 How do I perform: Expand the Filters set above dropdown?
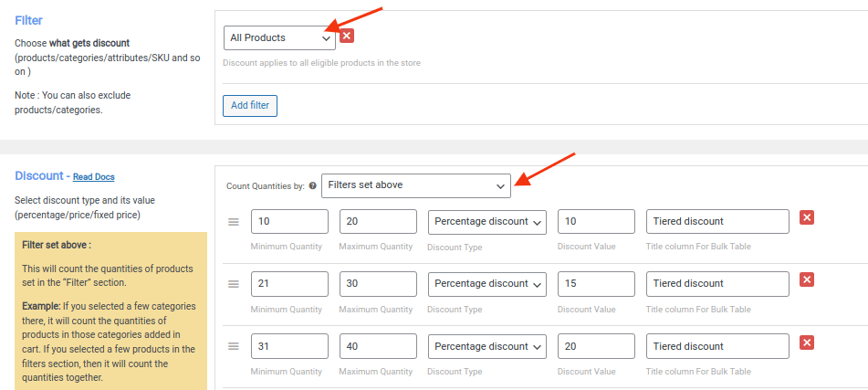pyautogui.click(x=415, y=185)
